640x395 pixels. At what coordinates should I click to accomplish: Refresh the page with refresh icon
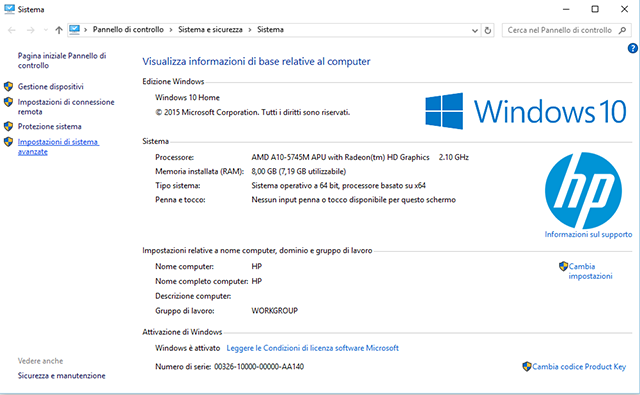coord(488,31)
